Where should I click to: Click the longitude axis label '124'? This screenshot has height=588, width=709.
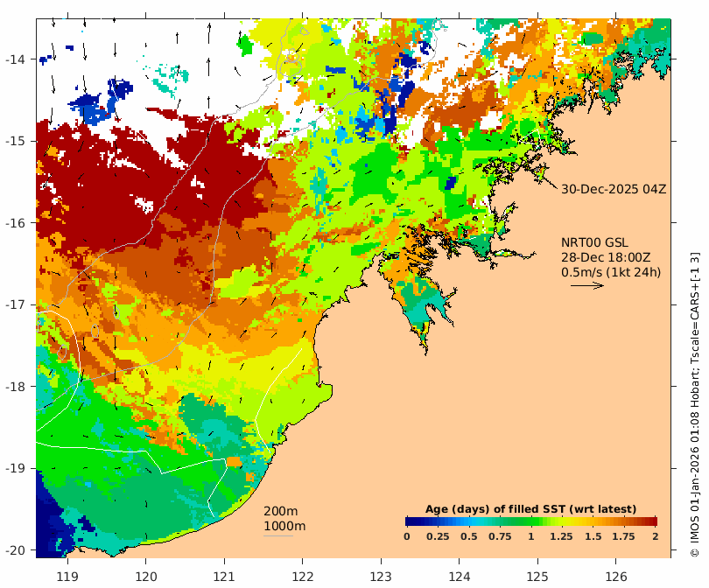(460, 577)
